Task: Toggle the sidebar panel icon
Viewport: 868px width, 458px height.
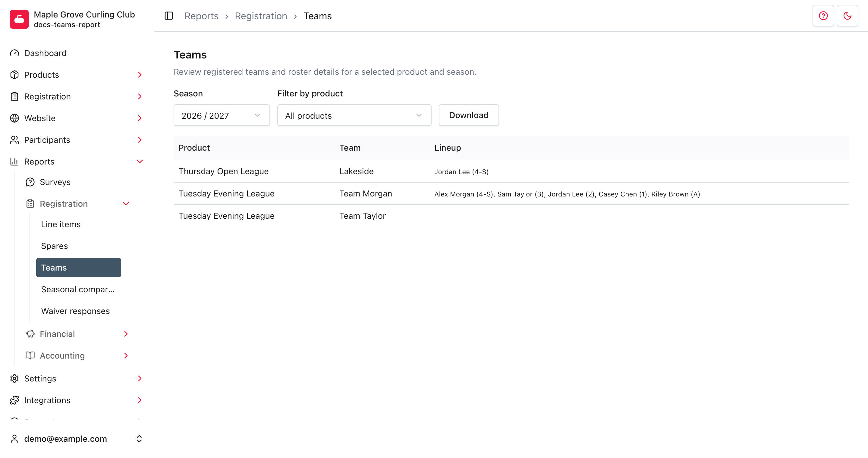Action: pos(169,16)
